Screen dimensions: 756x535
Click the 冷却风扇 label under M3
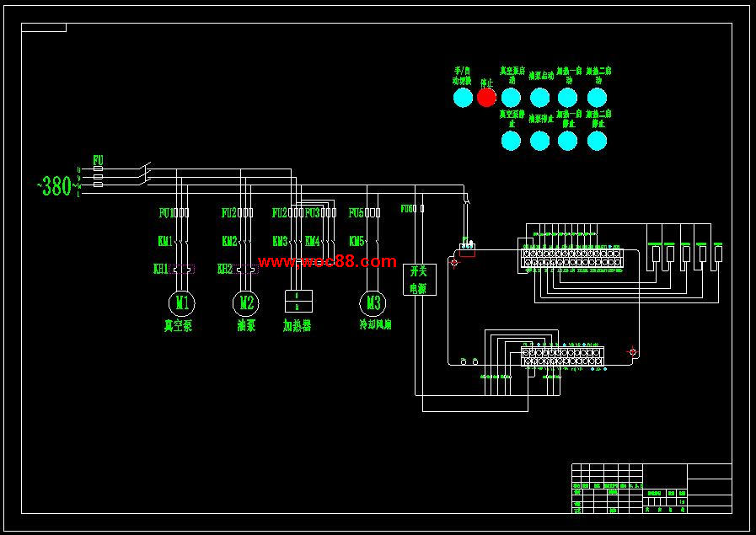coord(376,325)
